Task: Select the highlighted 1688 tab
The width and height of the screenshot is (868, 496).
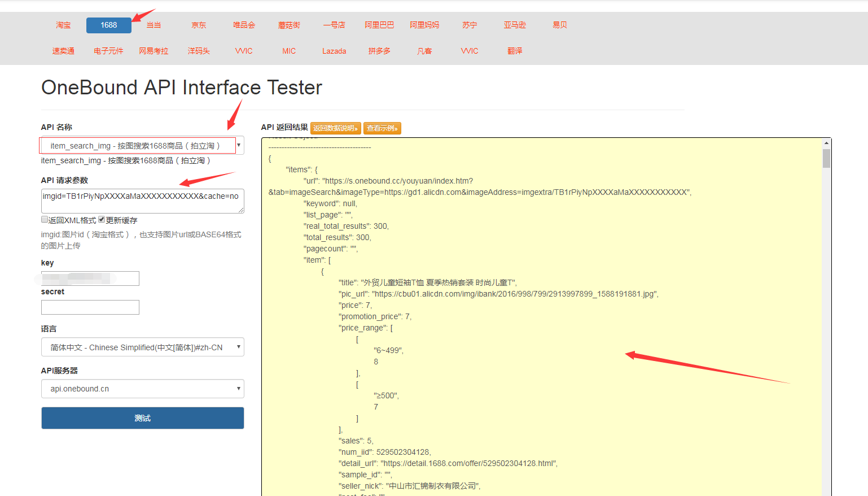Action: tap(108, 25)
